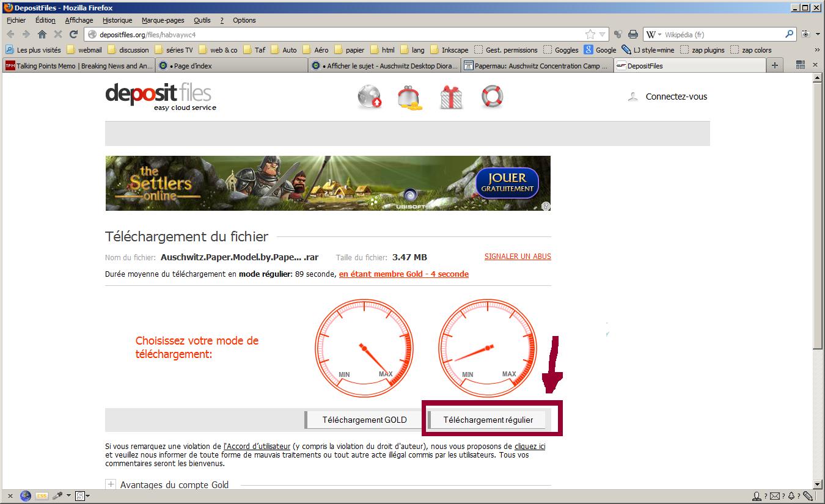Click the print icon in toolbar
Screen dimensions: 825x504
633,34
